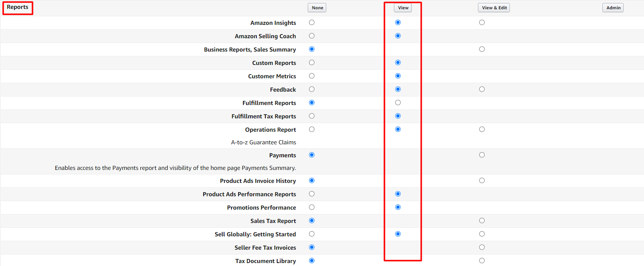Choose View & Edit for Sales Tax Report
Image resolution: width=644 pixels, height=266 pixels.
pyautogui.click(x=482, y=221)
